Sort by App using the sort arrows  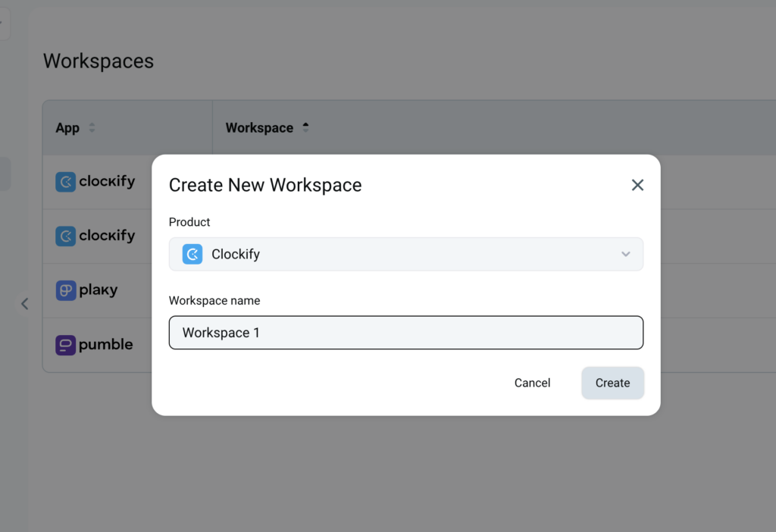92,128
